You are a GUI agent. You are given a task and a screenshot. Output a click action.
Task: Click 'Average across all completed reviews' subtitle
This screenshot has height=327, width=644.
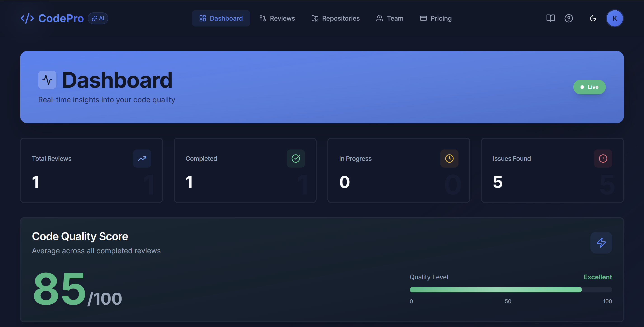96,251
